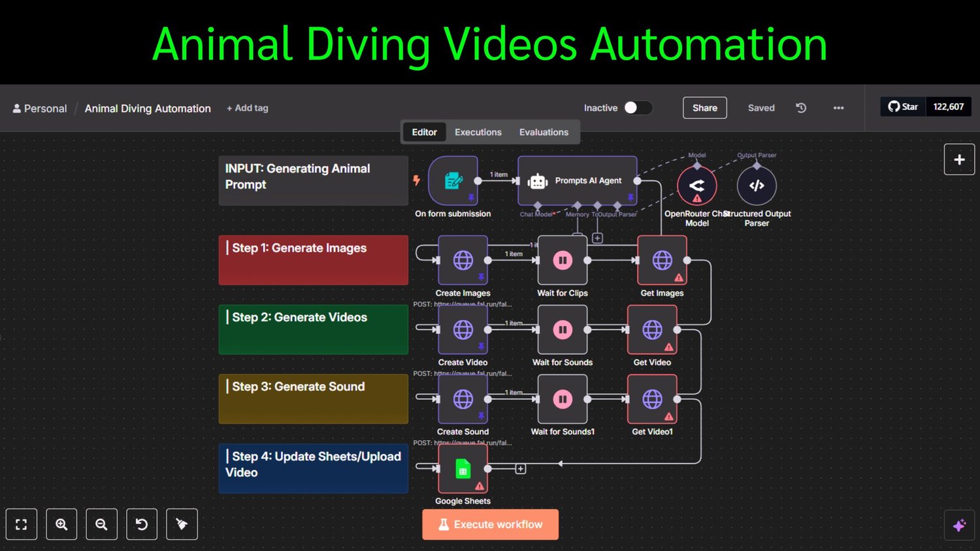The image size is (980, 551).
Task: Click the '1 item' label after On form submission
Action: [x=498, y=175]
